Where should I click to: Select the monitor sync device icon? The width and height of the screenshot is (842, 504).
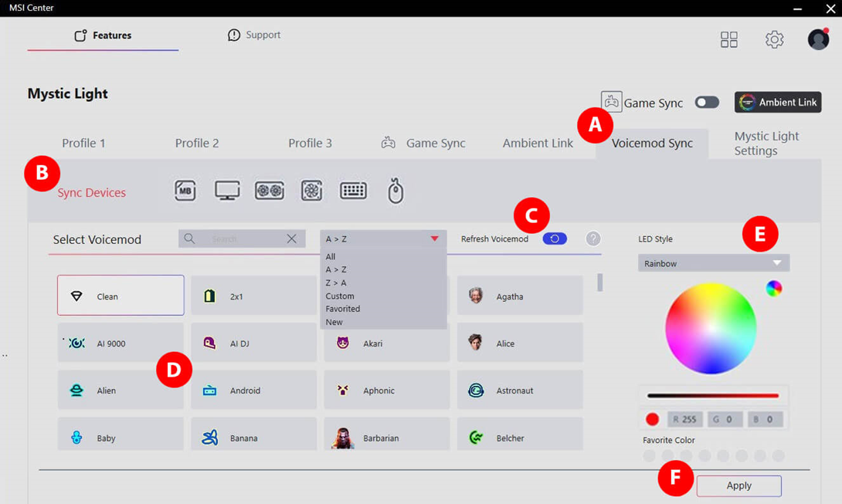[227, 191]
